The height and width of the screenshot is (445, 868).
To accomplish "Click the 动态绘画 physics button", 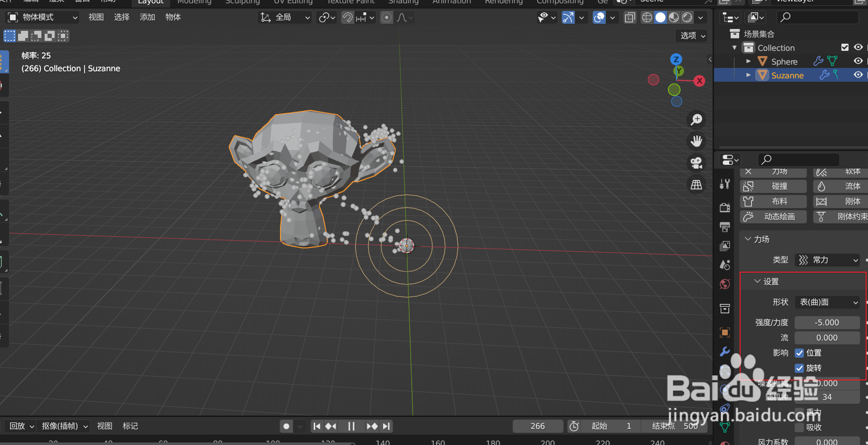I will tap(773, 217).
